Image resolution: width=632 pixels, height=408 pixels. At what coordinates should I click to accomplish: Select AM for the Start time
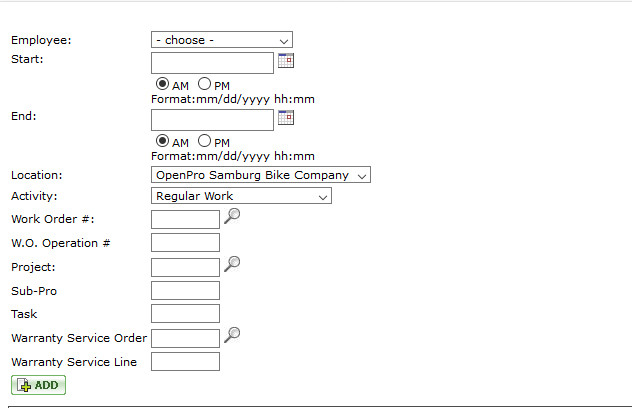(x=163, y=84)
